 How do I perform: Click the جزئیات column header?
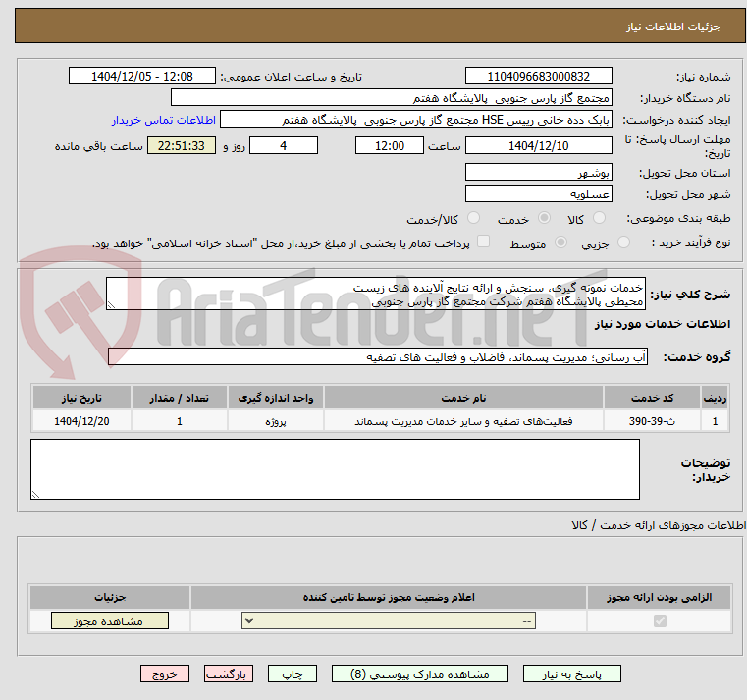110,597
